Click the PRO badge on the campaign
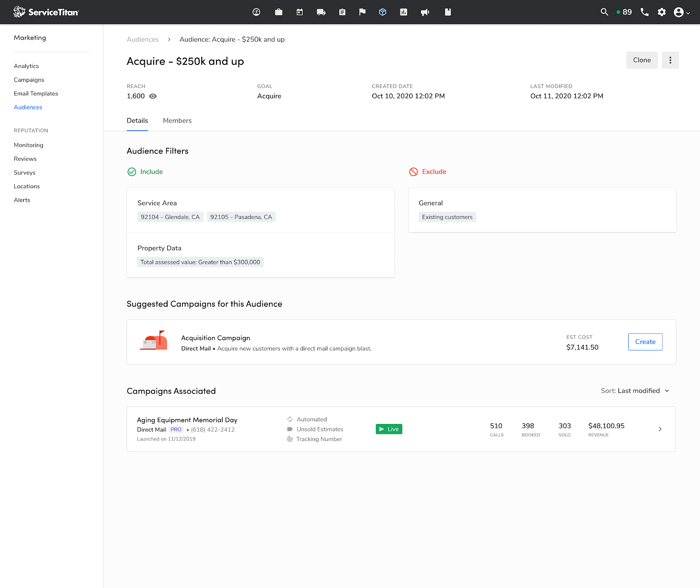Screen dimensions: 700x588 (176, 430)
